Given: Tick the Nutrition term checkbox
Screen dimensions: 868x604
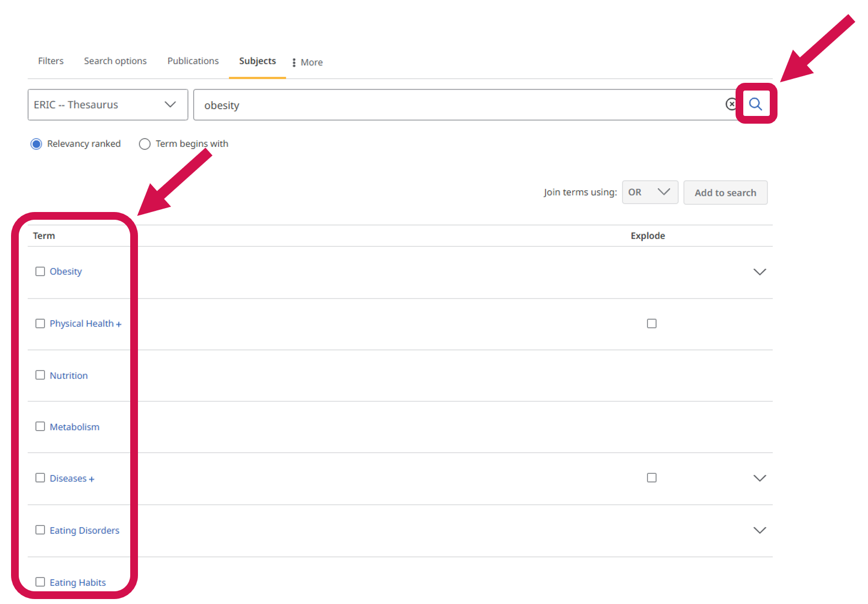Looking at the screenshot, I should click(40, 375).
